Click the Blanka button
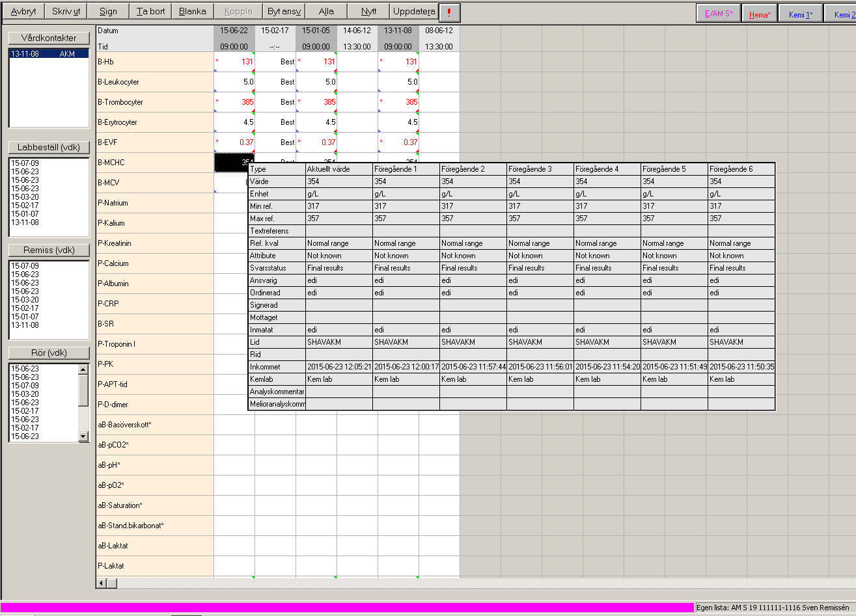This screenshot has width=856, height=616. coord(193,12)
